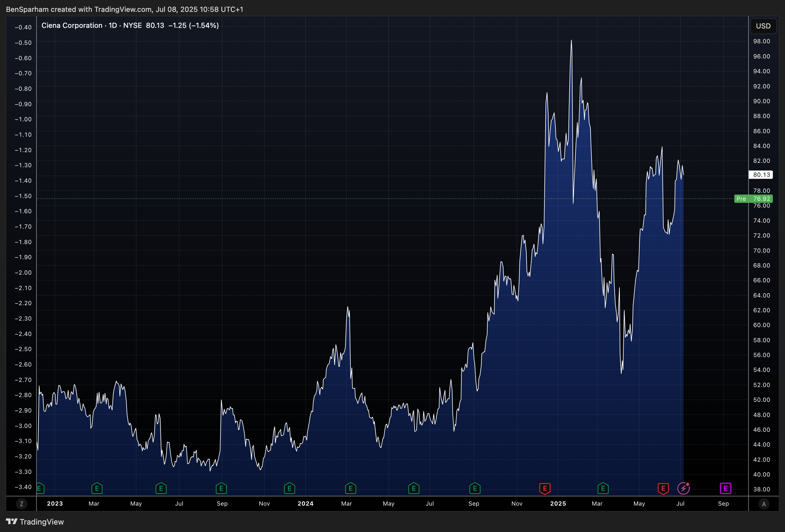Click the 1D interval label in chart legend
Image resolution: width=785 pixels, height=532 pixels.
[113, 25]
